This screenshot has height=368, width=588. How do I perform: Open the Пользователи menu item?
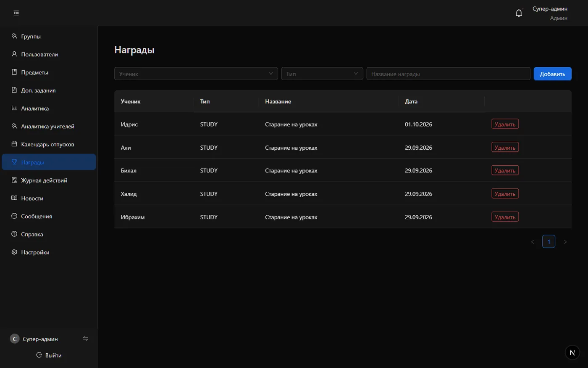[49, 54]
